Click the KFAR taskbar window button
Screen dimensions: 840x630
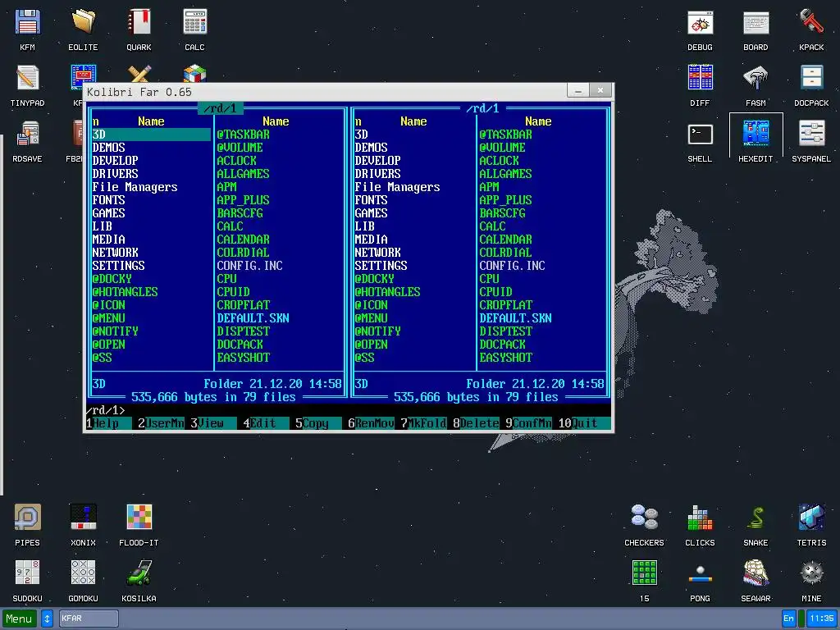click(89, 619)
